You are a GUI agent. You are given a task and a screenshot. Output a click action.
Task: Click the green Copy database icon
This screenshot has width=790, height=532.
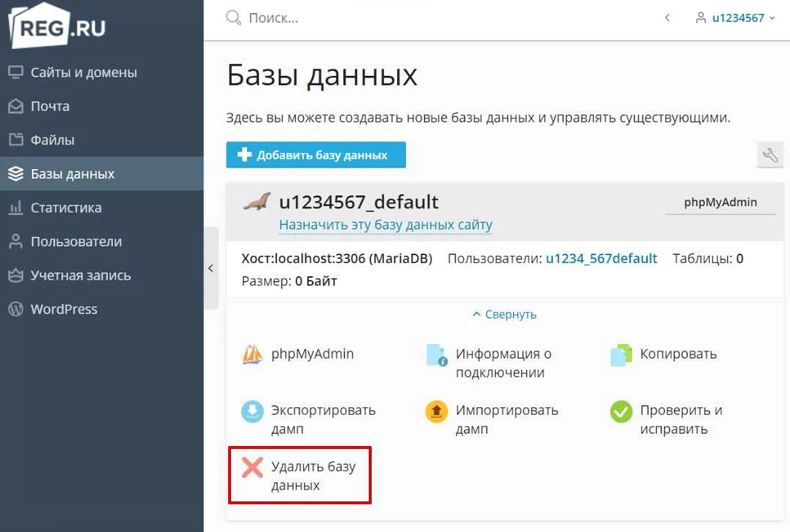[621, 355]
